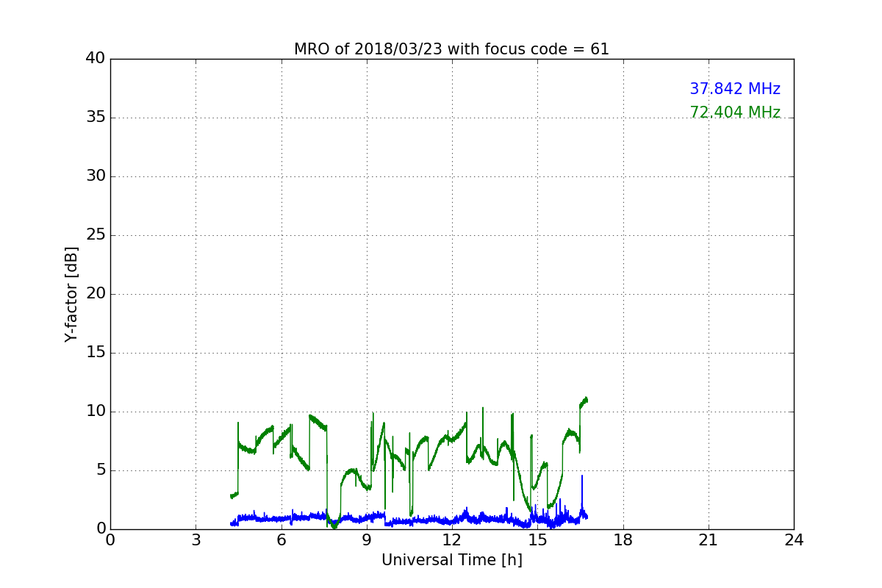This screenshot has width=882, height=588.
Task: Click the y-axis tick label 40
Action: click(96, 59)
